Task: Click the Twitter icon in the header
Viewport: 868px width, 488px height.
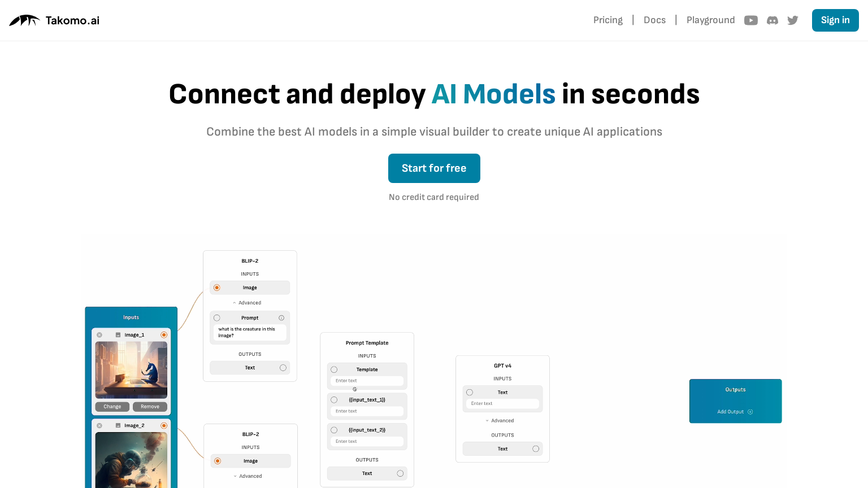Action: (x=793, y=20)
